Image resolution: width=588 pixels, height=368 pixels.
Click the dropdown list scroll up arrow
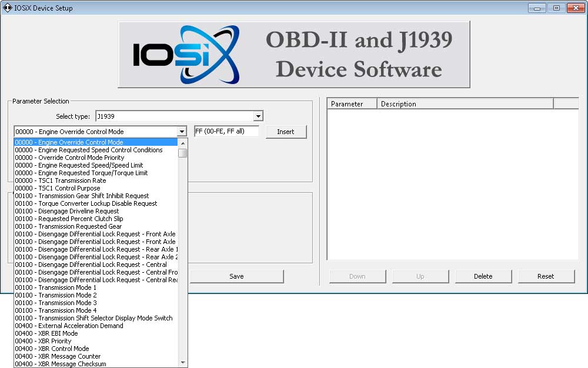click(x=183, y=143)
